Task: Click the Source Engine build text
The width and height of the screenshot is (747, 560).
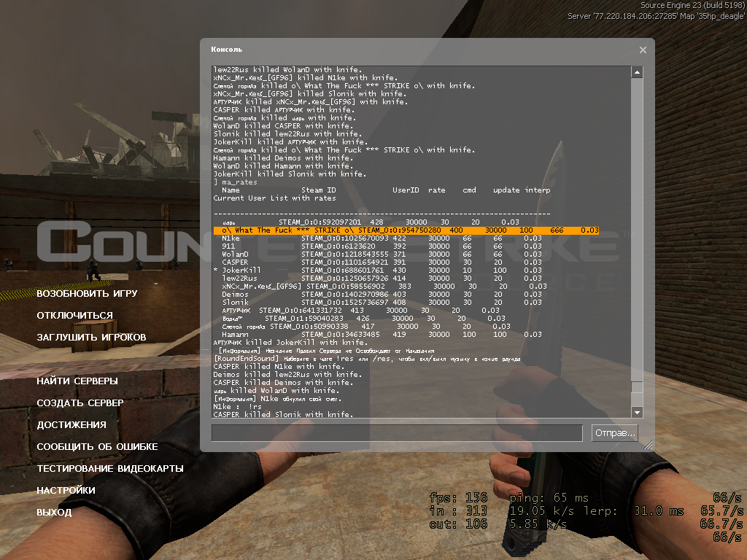Action: 692,5
